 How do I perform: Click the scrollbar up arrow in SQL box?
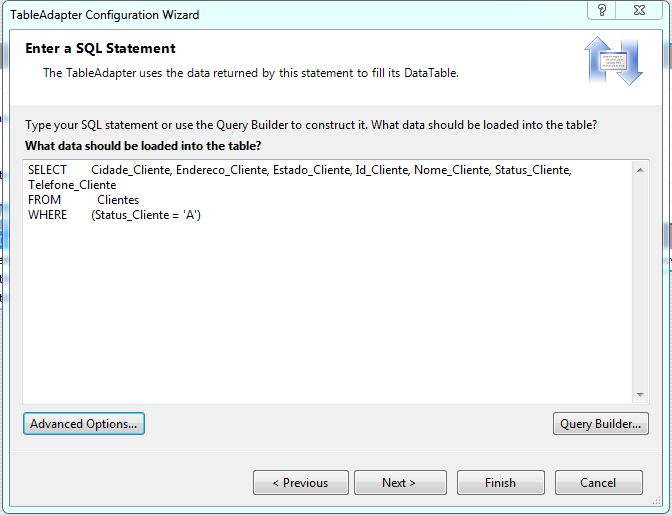pyautogui.click(x=641, y=171)
